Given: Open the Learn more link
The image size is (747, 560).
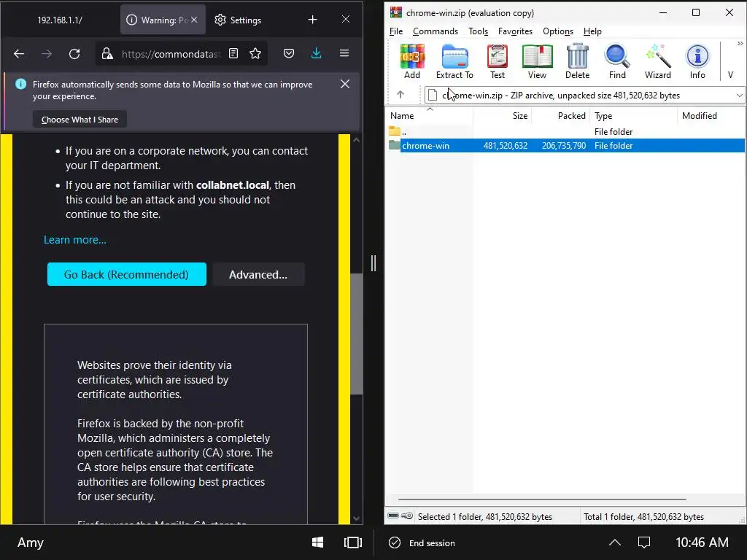Looking at the screenshot, I should 75,239.
